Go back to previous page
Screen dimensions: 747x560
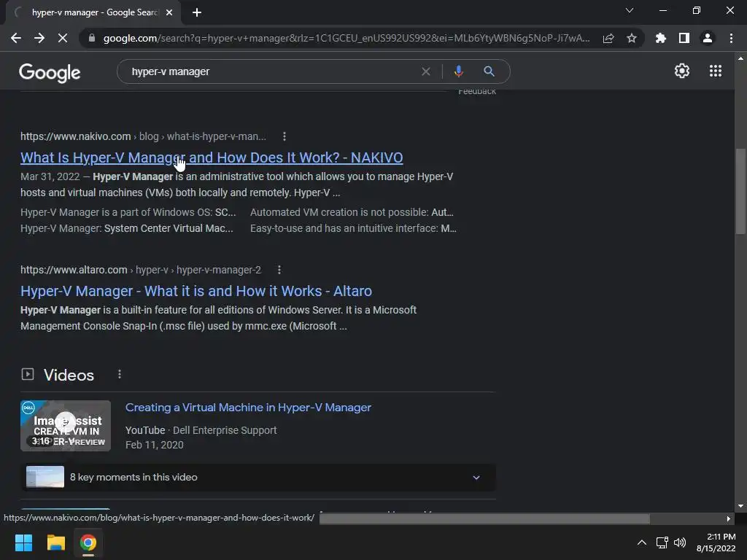pyautogui.click(x=16, y=38)
